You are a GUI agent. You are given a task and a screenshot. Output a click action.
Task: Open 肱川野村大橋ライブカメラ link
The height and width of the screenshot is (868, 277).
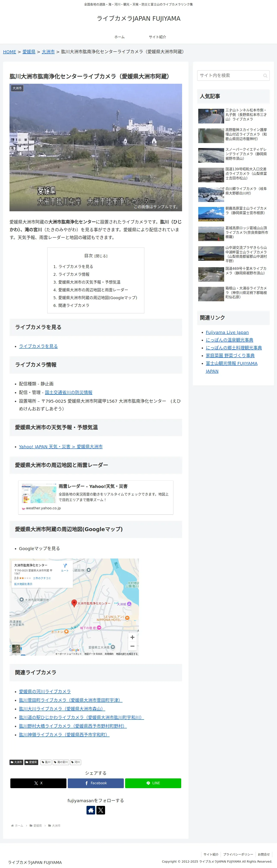pos(73,726)
